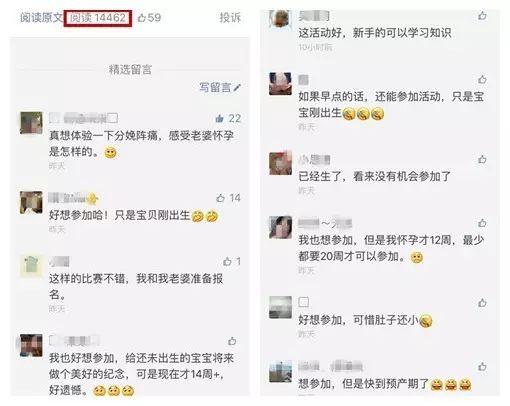Open avatar of 已经生了 commenter
Viewport: 510px width, 406px height.
(x=280, y=163)
